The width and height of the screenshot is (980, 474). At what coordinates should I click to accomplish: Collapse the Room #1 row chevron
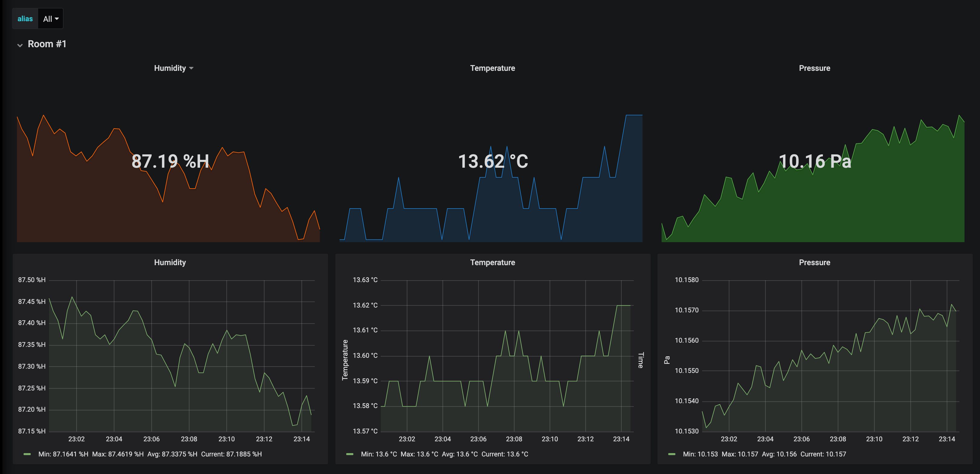(20, 45)
